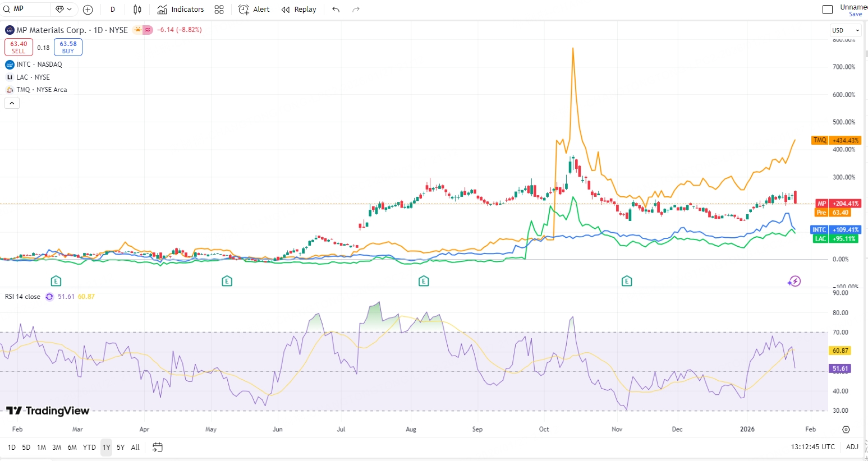Switch to the YTD time range
The height and width of the screenshot is (461, 868).
89,448
